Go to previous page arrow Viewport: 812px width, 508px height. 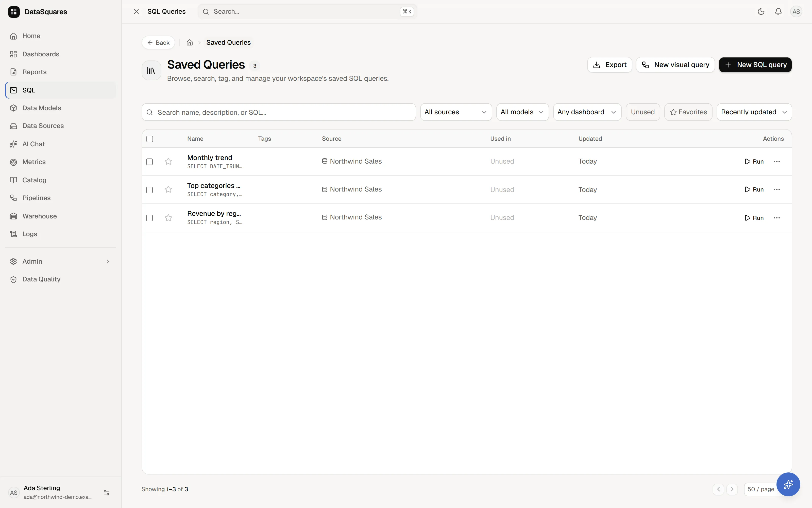(718, 489)
